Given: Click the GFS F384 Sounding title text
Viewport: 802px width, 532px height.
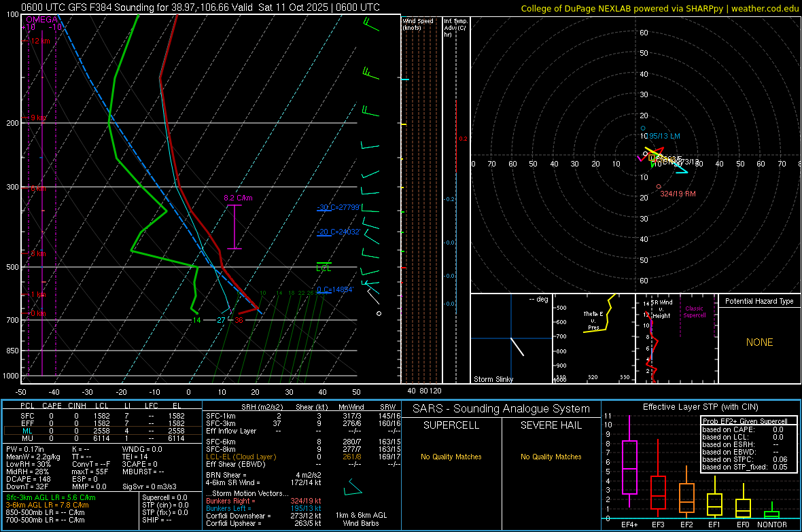Looking at the screenshot, I should 200,7.
